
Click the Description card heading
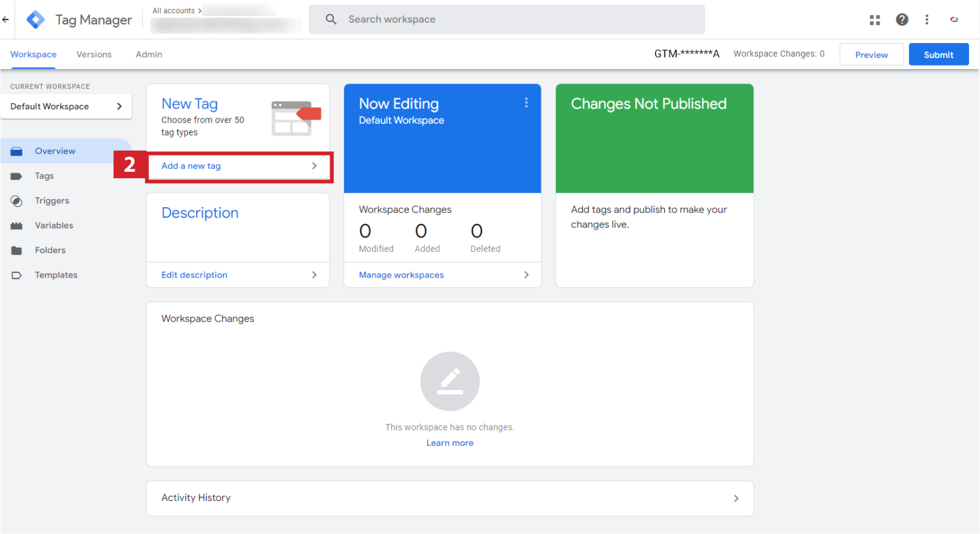point(200,213)
